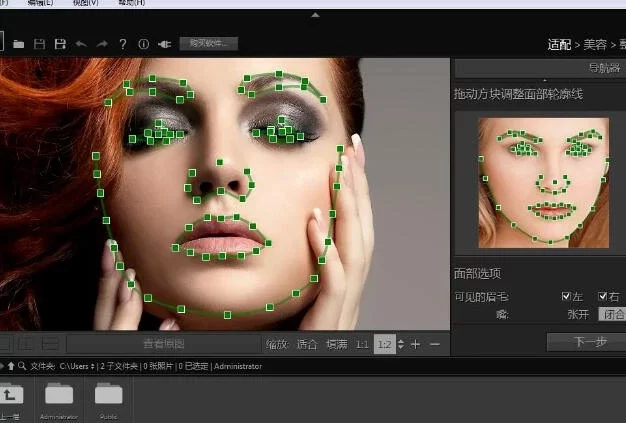The height and width of the screenshot is (423, 626).
Task: Click the save-as disk icon with arrow
Action: pyautogui.click(x=60, y=44)
